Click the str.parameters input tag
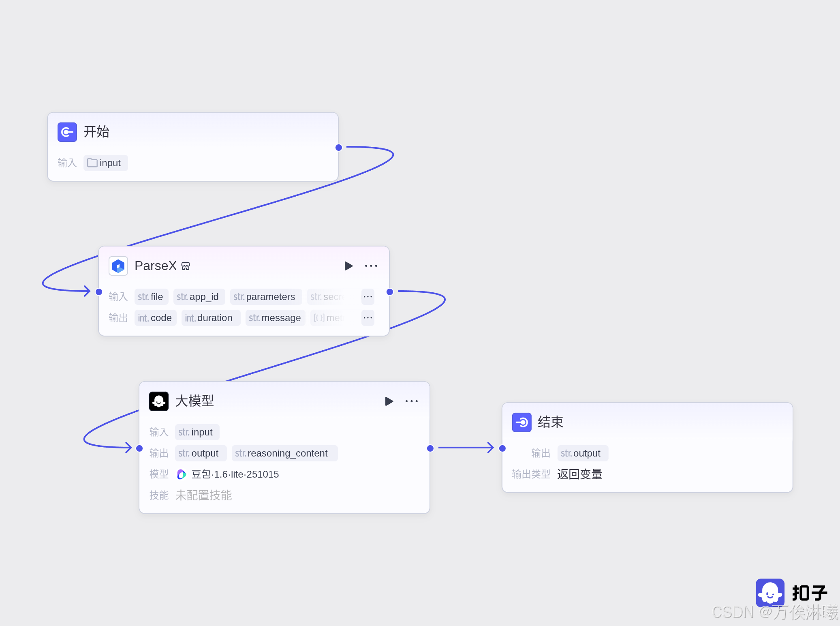The width and height of the screenshot is (840, 626). (x=265, y=297)
